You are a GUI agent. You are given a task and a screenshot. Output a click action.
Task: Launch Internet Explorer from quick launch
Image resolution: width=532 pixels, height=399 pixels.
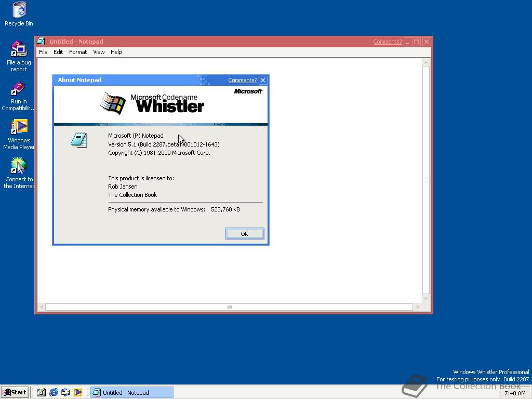coord(54,393)
